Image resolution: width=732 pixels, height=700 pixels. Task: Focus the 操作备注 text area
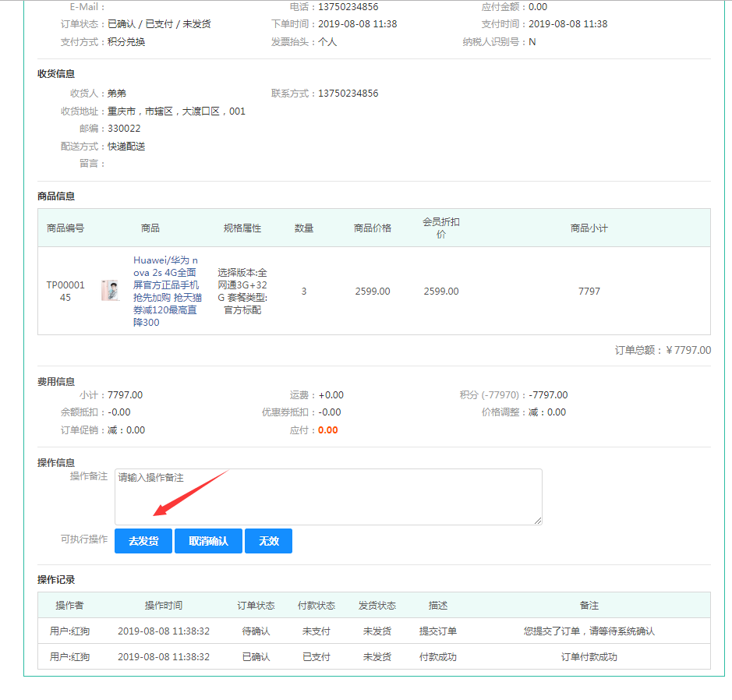tap(327, 497)
